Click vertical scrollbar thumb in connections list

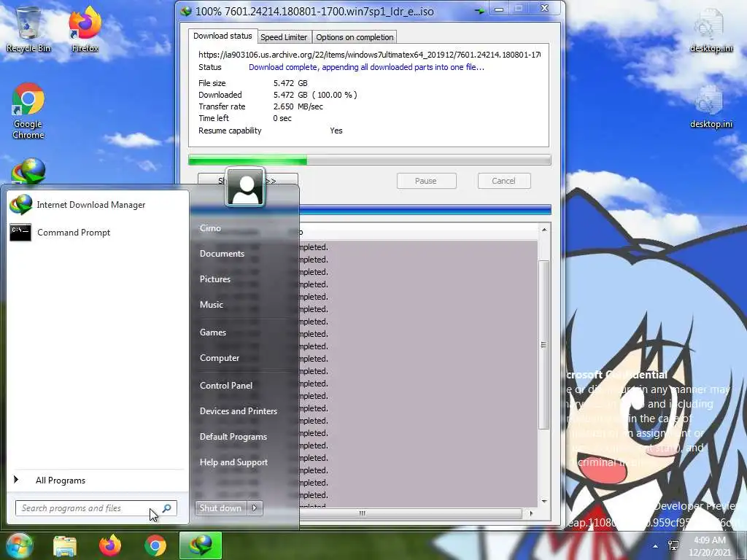(543, 345)
